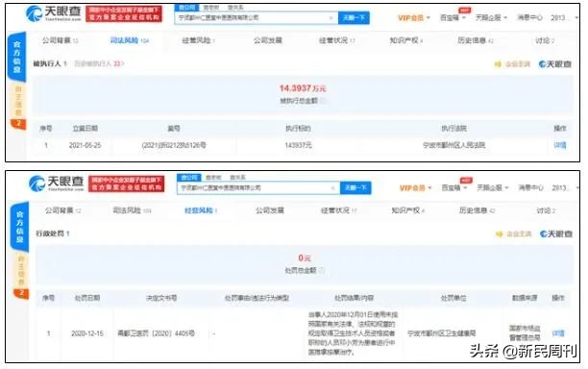
Task: Focus the company search field in lower screenshot
Action: click(x=258, y=188)
